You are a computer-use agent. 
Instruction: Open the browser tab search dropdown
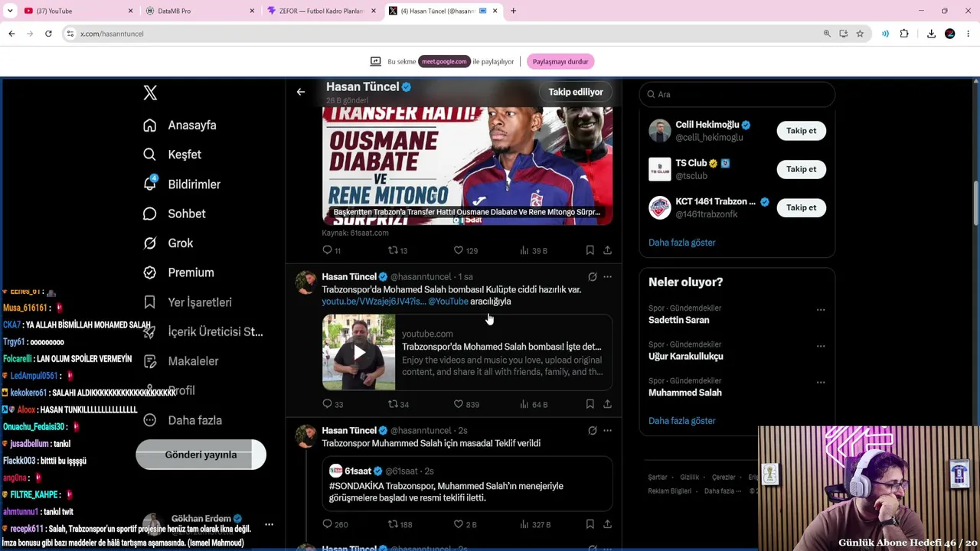10,11
